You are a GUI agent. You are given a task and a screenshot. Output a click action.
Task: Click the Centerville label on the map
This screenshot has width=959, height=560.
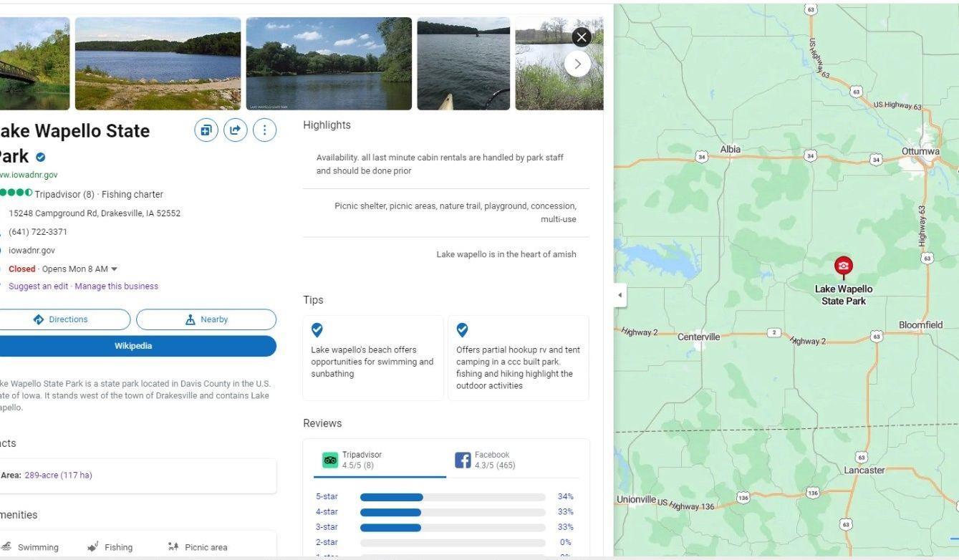(x=699, y=337)
